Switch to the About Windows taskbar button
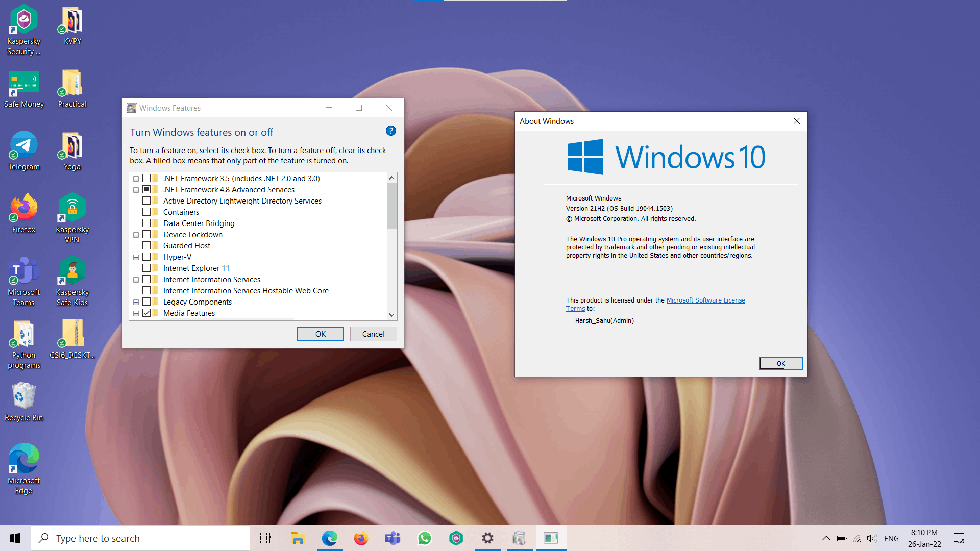 (x=551, y=538)
